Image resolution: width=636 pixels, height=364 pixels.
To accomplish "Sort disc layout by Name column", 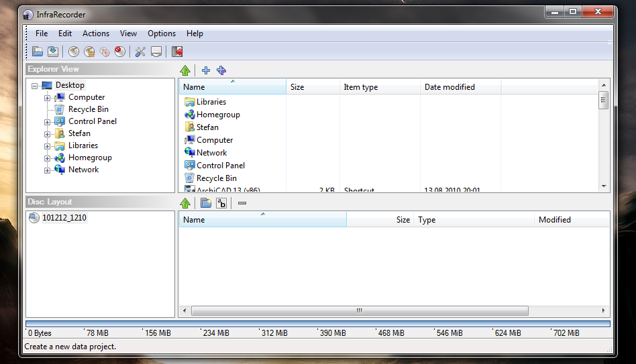I will click(x=263, y=220).
